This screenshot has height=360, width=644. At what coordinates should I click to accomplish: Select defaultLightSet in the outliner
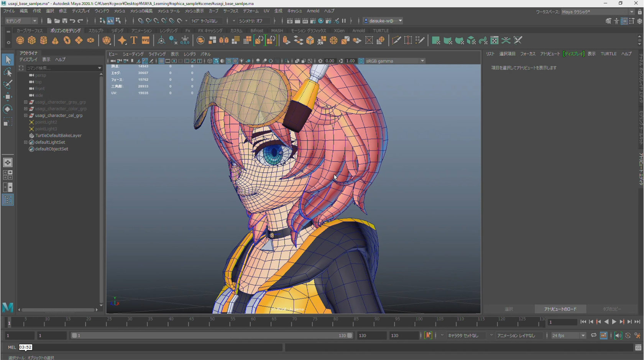pos(50,142)
